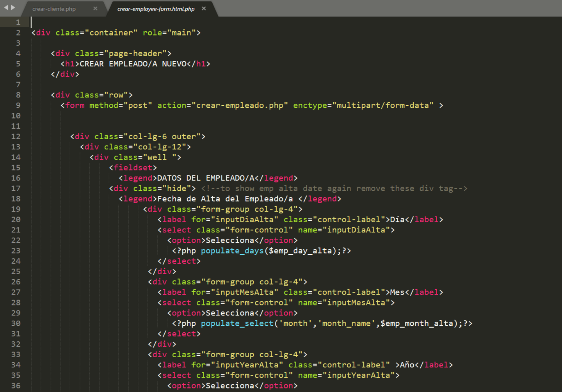Image resolution: width=562 pixels, height=392 pixels.
Task: Click the "col-lg-12" class string
Action: click(160, 147)
